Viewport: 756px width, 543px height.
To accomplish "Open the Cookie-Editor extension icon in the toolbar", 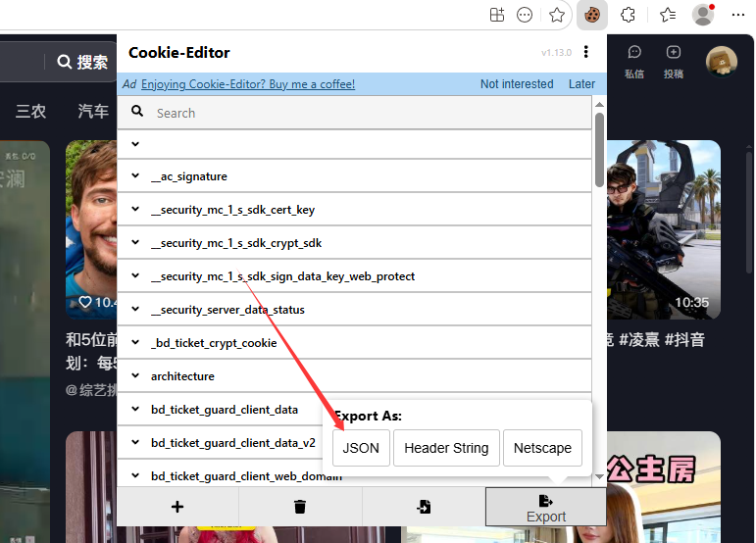I will (591, 15).
